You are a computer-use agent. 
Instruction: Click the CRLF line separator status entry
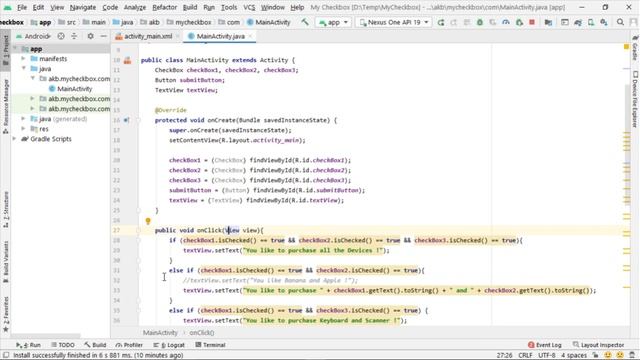(x=525, y=355)
